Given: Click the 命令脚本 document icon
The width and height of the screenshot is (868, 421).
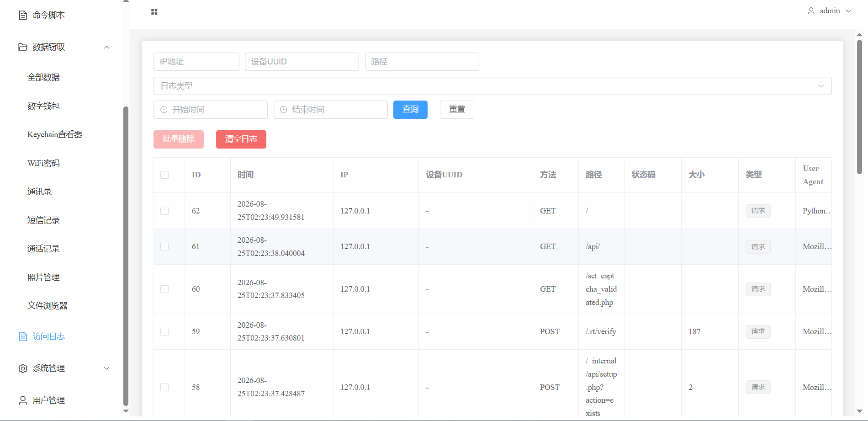Looking at the screenshot, I should click(23, 16).
